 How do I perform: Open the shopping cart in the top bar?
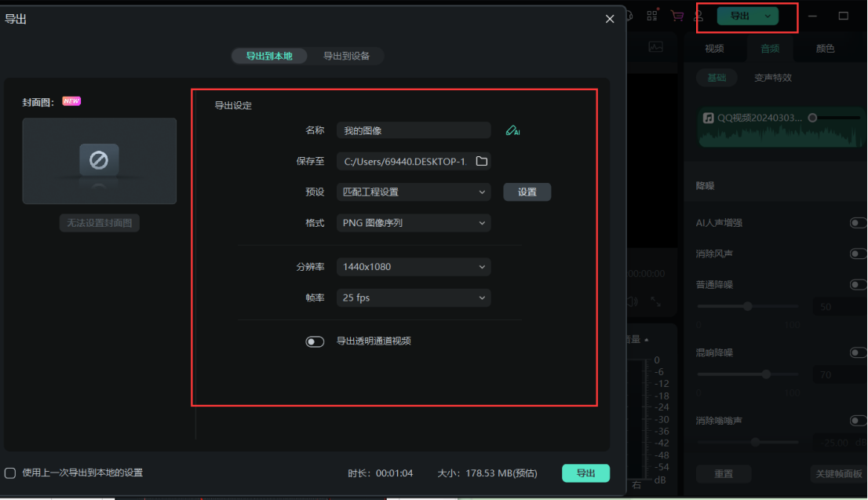point(677,16)
